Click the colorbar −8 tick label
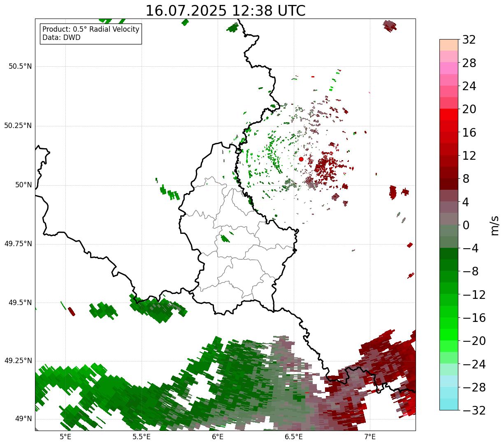The width and height of the screenshot is (504, 445). coord(471,271)
